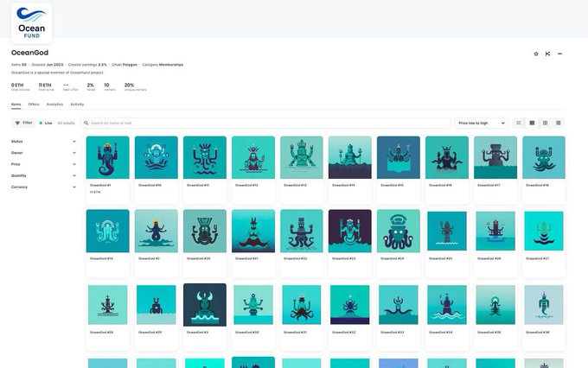
Task: Toggle the Live updates indicator
Action: 46,123
